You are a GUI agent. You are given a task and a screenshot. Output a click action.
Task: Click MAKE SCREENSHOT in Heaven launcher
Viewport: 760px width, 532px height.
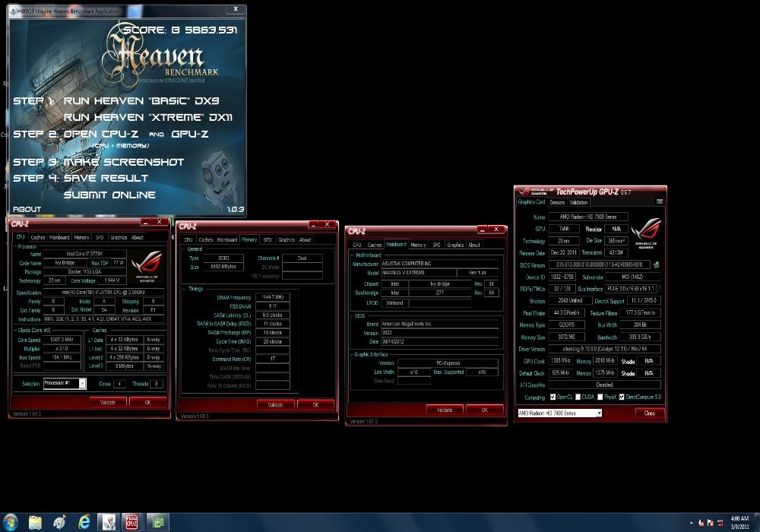coord(124,162)
